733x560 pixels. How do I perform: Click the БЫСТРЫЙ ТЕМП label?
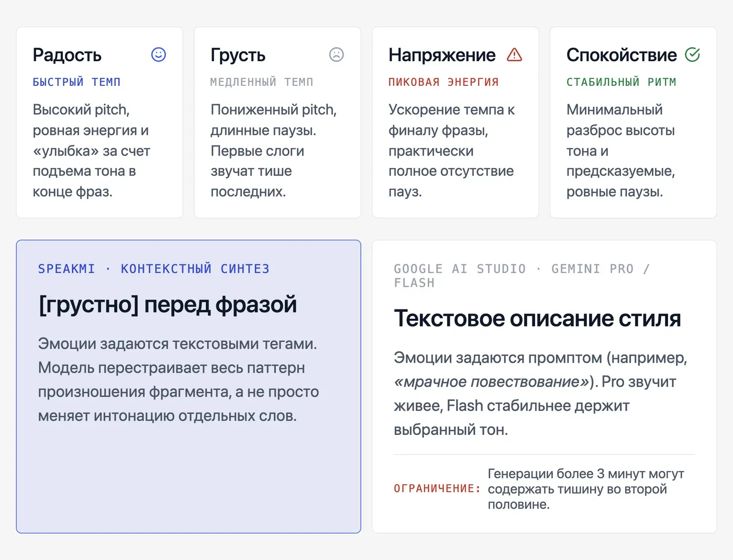(77, 82)
